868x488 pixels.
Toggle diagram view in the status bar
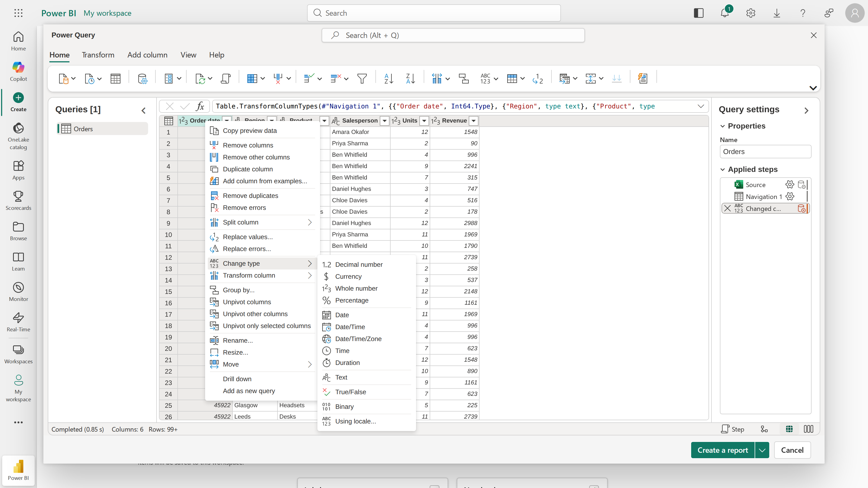(764, 429)
